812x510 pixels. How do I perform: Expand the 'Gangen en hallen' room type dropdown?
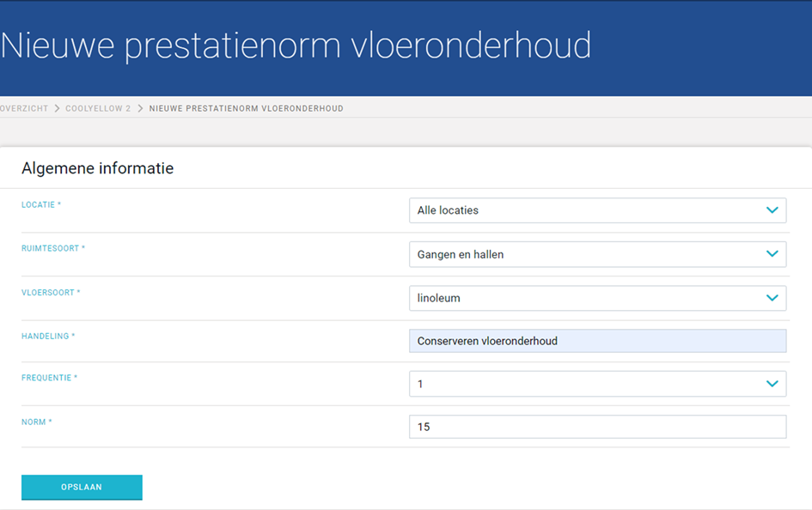(597, 254)
